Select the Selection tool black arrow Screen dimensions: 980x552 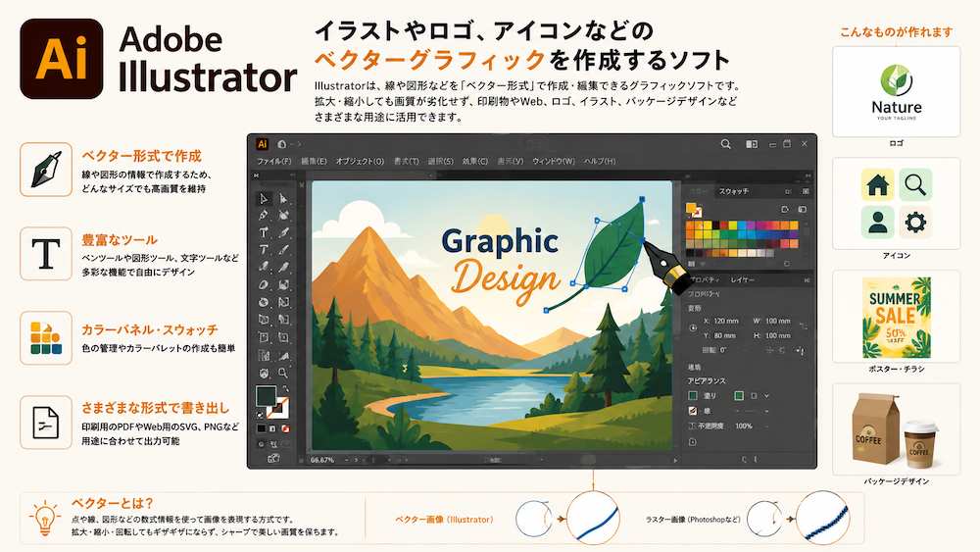point(263,198)
